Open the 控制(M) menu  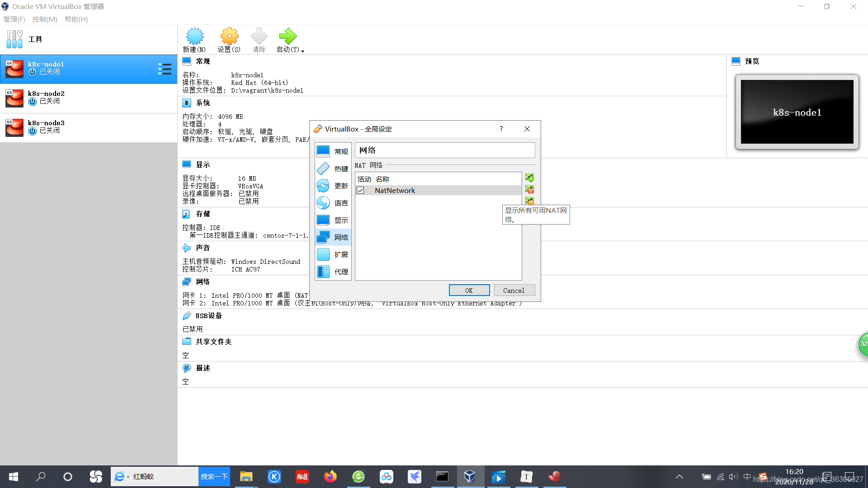(x=45, y=19)
